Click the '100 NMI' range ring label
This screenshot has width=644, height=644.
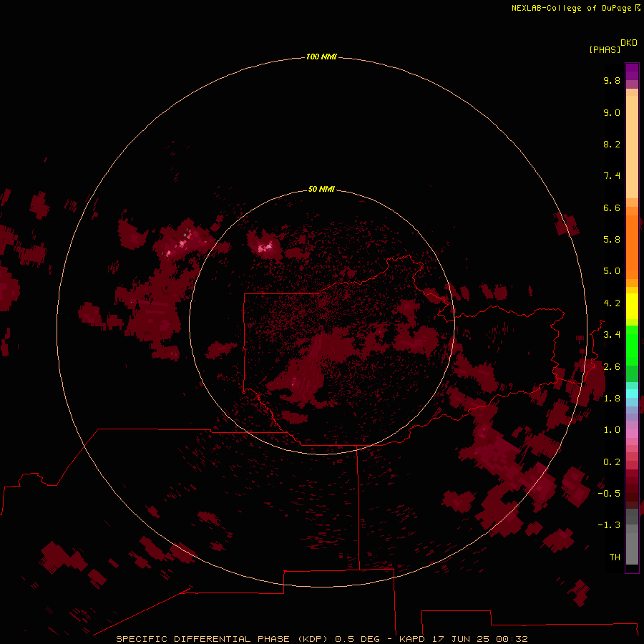[321, 57]
